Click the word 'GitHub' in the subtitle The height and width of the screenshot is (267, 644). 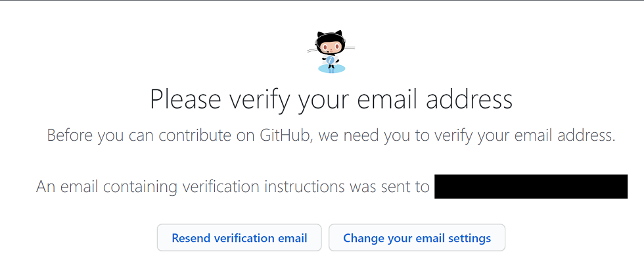click(284, 135)
